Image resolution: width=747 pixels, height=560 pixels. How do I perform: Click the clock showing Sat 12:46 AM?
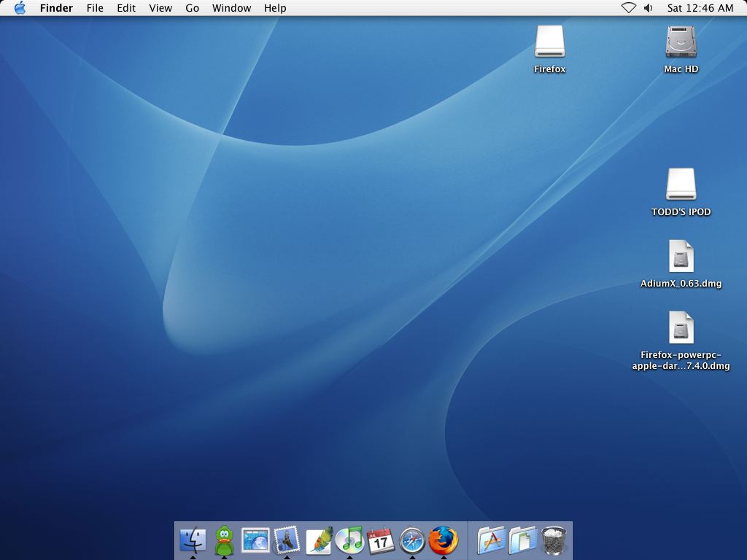pyautogui.click(x=700, y=8)
